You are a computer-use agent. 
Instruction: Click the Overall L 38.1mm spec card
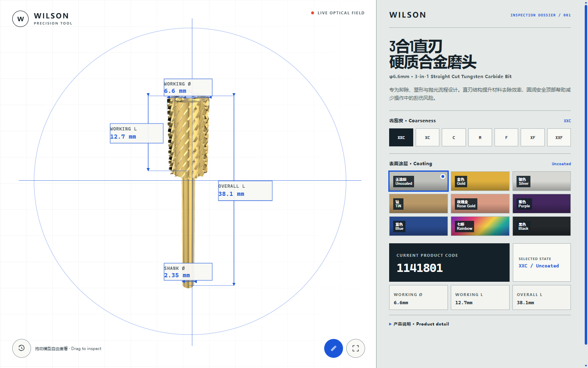pyautogui.click(x=541, y=298)
